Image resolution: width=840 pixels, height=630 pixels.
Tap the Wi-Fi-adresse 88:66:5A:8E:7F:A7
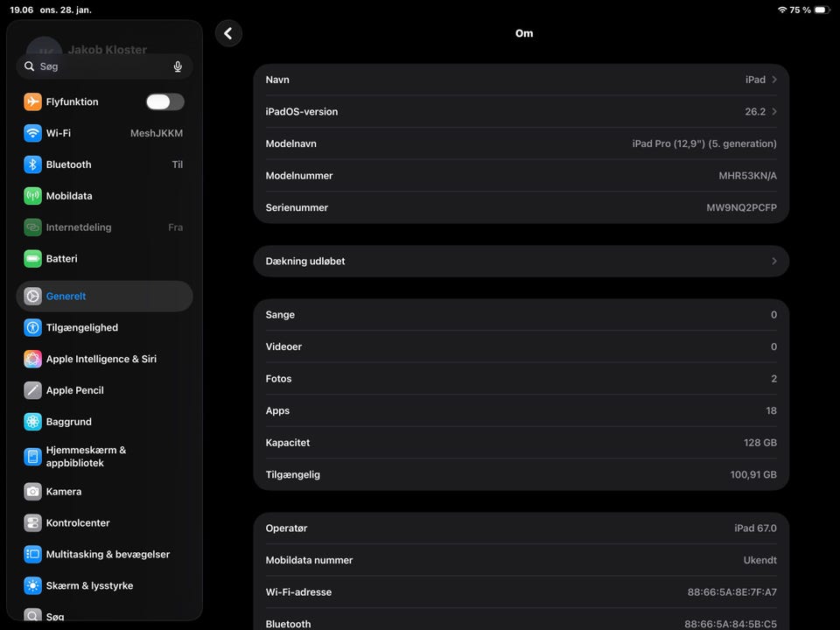pos(731,592)
